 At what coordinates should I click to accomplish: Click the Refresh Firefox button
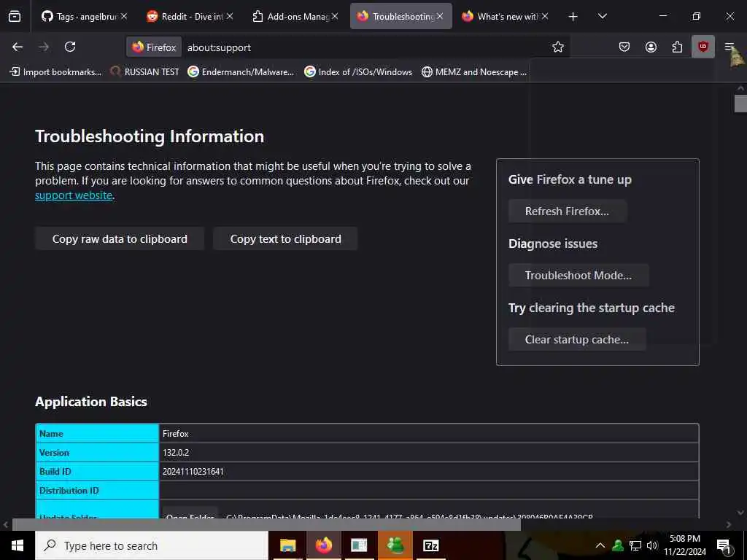567,211
